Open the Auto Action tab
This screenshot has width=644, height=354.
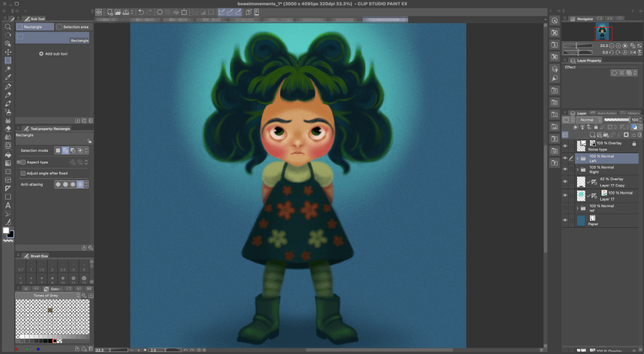point(604,113)
